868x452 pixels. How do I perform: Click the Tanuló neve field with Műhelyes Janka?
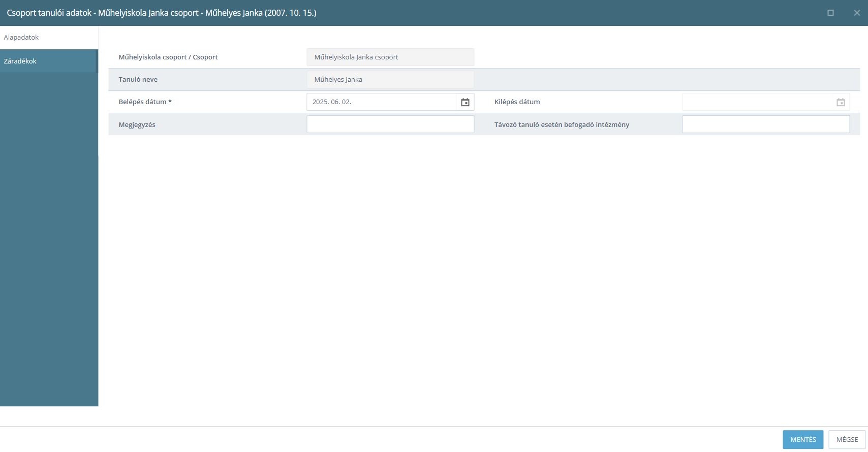coord(390,79)
